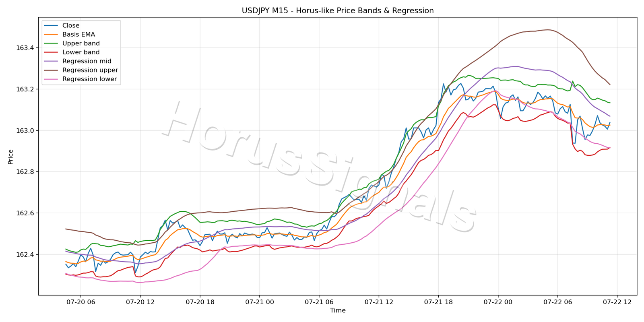Click the x-axis tick '07-21 12'
Image resolution: width=644 pixels, height=322 pixels.
coord(379,302)
